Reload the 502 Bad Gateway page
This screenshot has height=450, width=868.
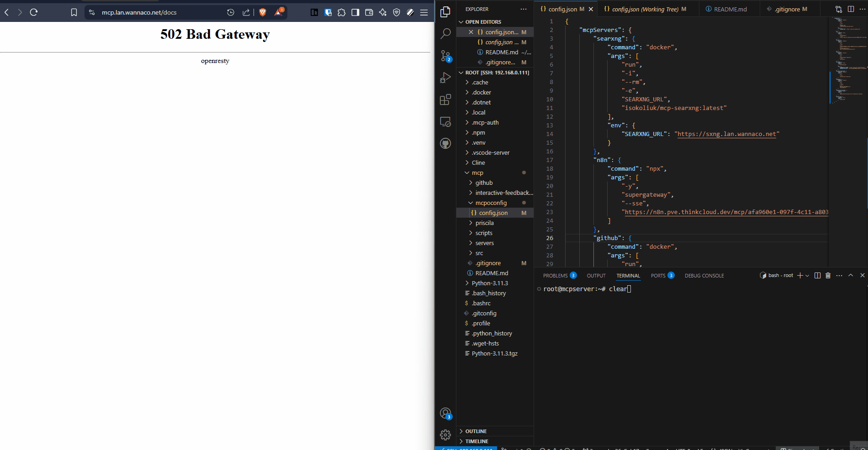coord(34,12)
